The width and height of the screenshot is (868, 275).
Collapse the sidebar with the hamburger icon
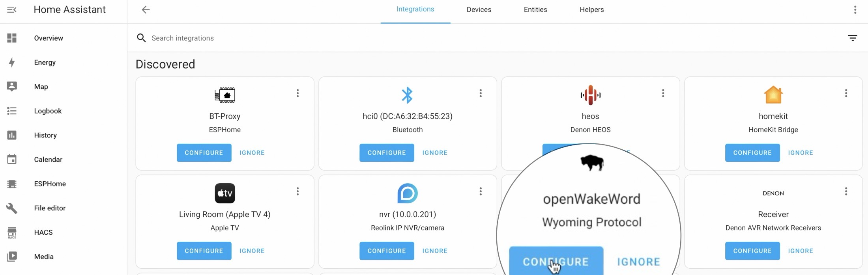coord(12,9)
